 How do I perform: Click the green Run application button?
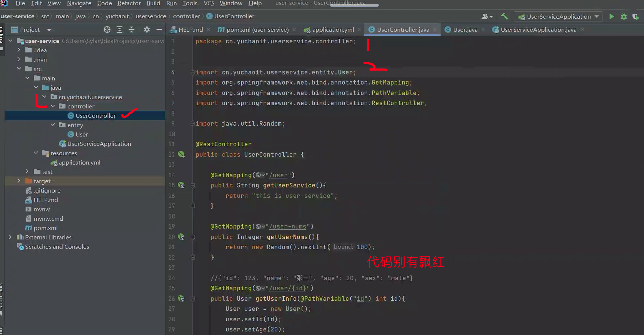(612, 16)
